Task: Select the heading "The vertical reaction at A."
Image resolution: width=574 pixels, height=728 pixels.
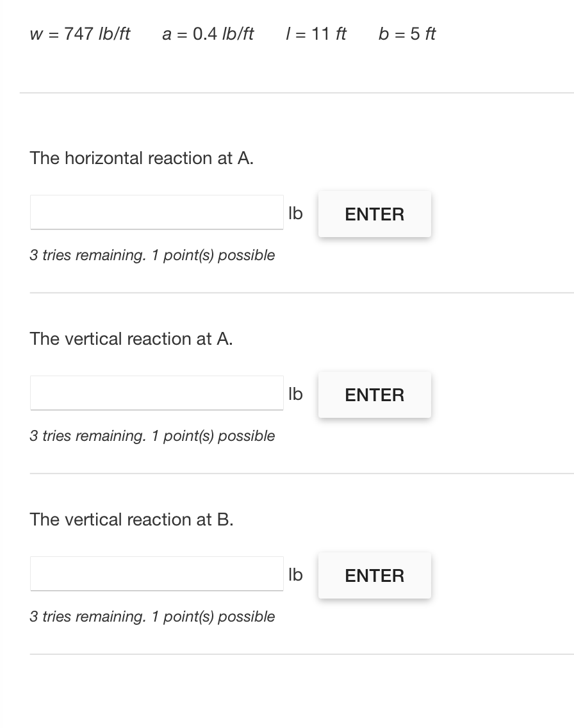Action: click(131, 339)
